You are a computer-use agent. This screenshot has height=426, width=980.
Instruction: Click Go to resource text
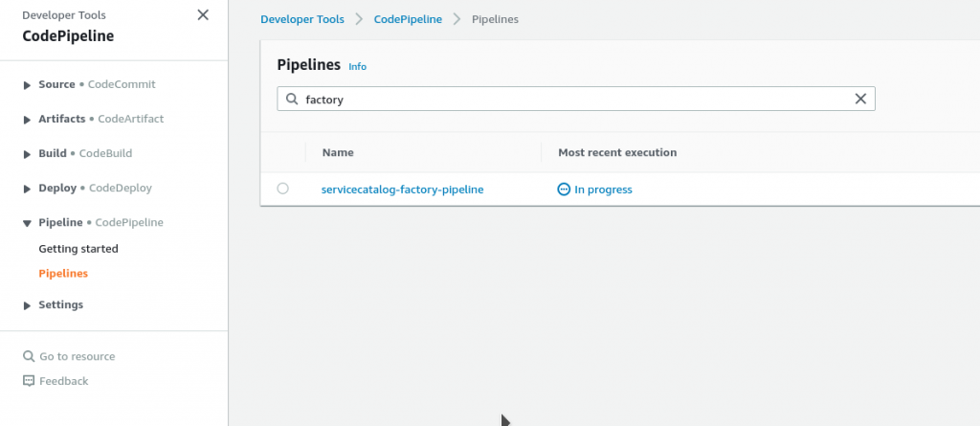click(x=77, y=356)
